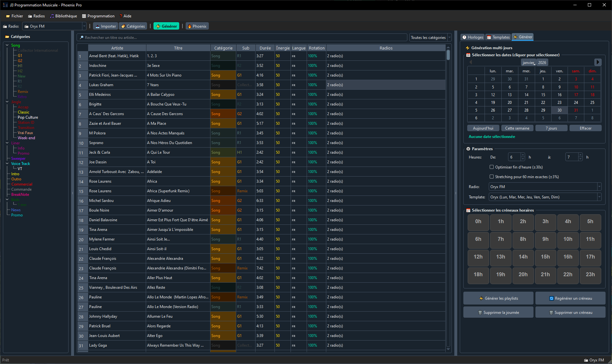Click the Générer les playlists button

[498, 298]
